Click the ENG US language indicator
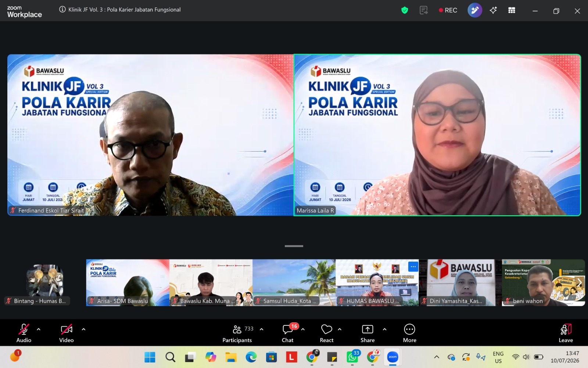 (x=498, y=357)
